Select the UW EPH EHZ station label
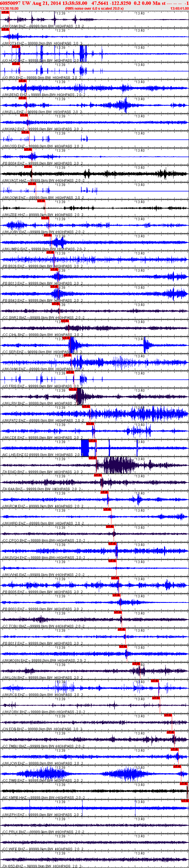This screenshot has width=189, height=868. coord(42,815)
